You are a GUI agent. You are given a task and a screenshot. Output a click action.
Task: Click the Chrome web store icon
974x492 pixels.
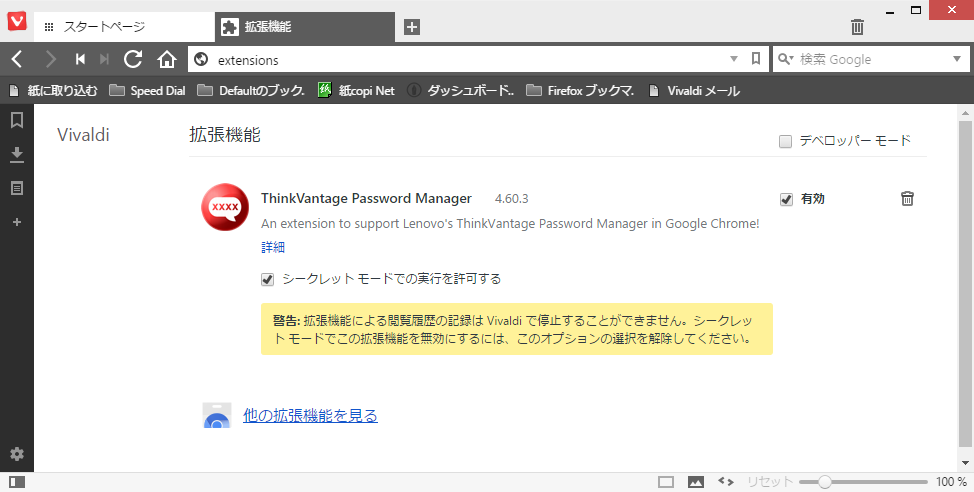coord(217,416)
